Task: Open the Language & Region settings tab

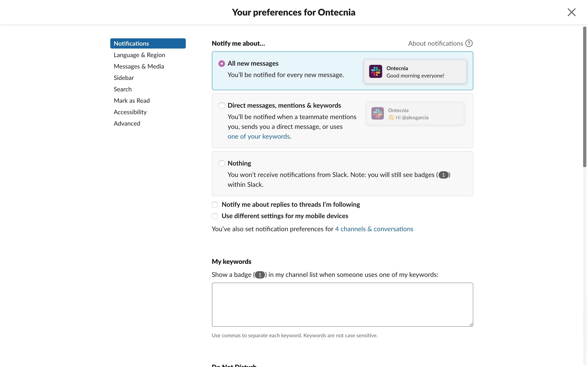Action: 139,55
